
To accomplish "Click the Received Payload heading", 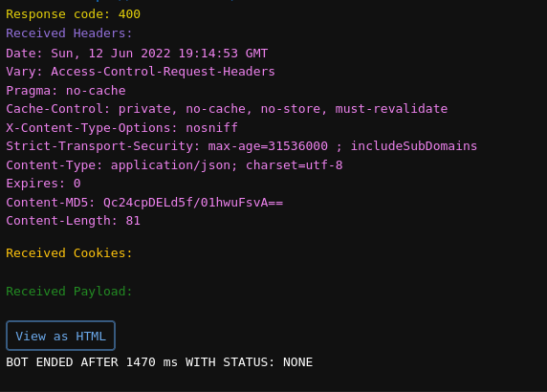I will tap(69, 292).
